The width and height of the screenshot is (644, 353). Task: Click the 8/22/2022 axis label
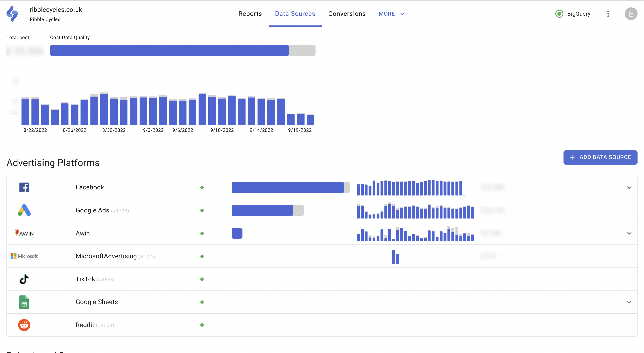point(35,130)
